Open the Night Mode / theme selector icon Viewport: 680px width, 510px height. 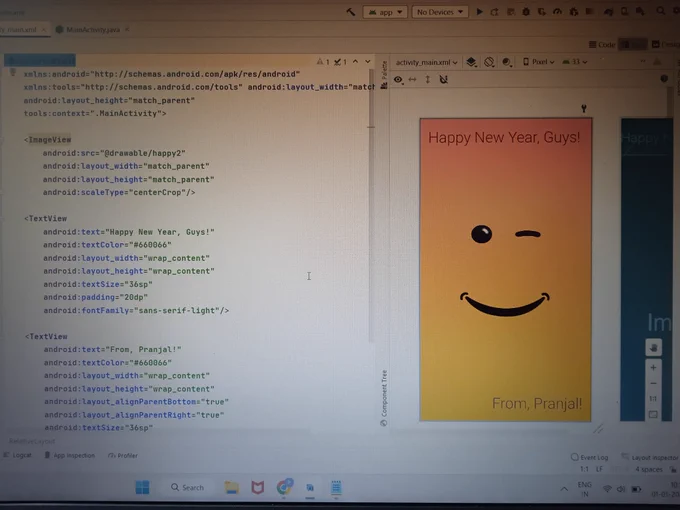pos(507,62)
